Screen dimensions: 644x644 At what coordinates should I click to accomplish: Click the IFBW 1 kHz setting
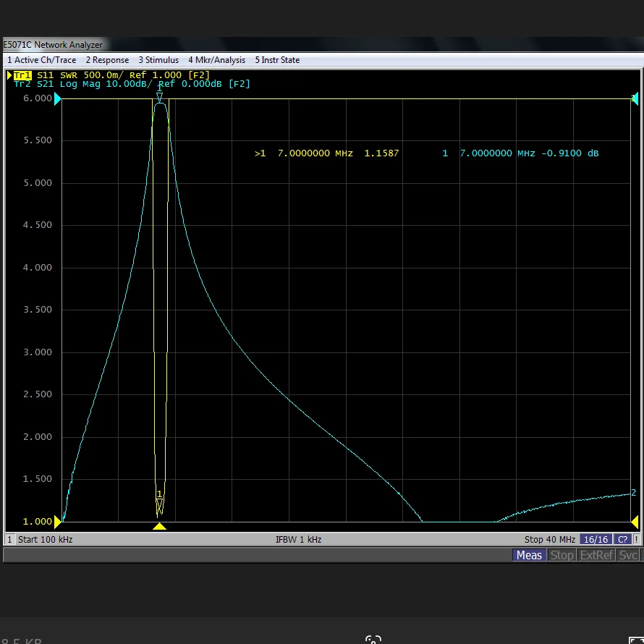coord(298,540)
